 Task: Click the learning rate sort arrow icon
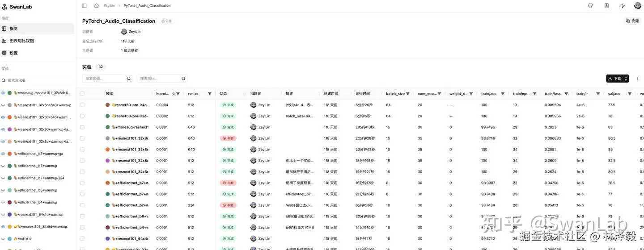[x=174, y=94]
